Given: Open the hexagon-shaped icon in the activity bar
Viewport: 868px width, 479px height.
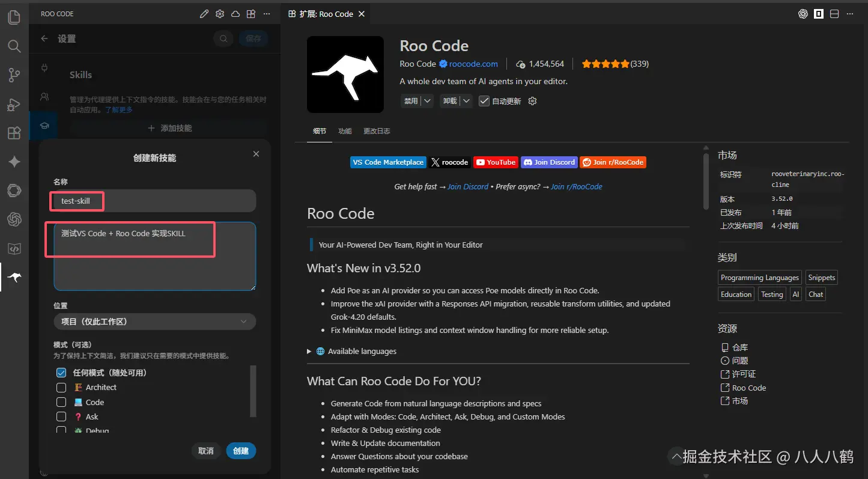Looking at the screenshot, I should click(x=14, y=191).
